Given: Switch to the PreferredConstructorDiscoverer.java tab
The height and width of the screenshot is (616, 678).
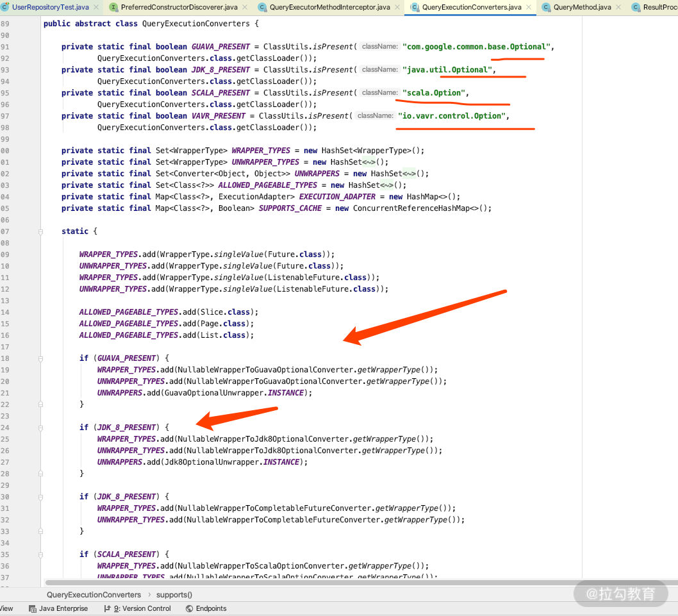Looking at the screenshot, I should [x=179, y=7].
